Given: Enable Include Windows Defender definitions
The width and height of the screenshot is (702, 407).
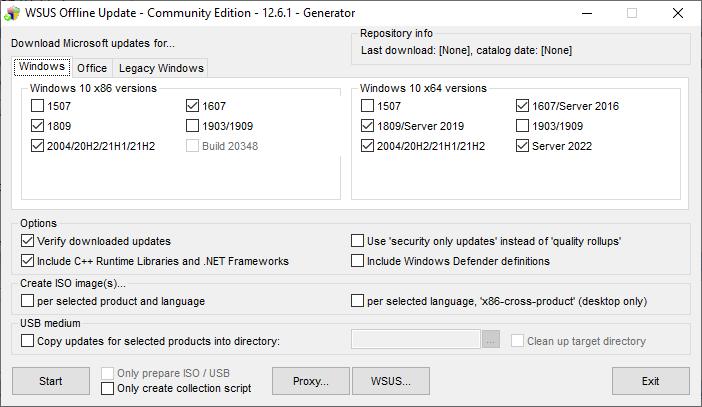Looking at the screenshot, I should click(x=357, y=261).
